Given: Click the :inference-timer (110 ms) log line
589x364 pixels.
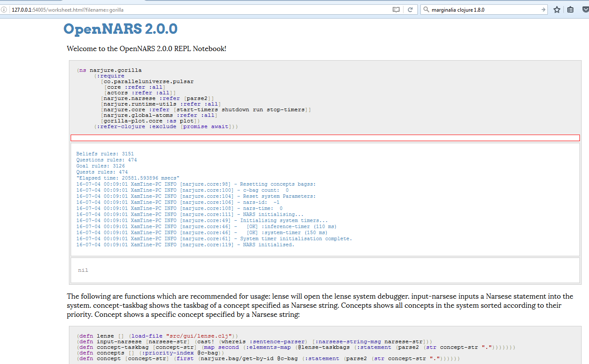Looking at the screenshot, I should click(x=206, y=226).
